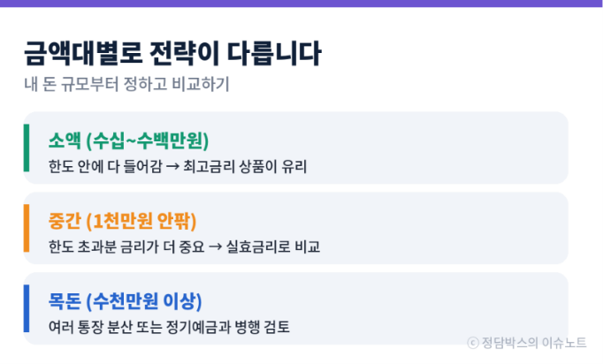Select the green accent bar of the 소액 card

click(27, 148)
